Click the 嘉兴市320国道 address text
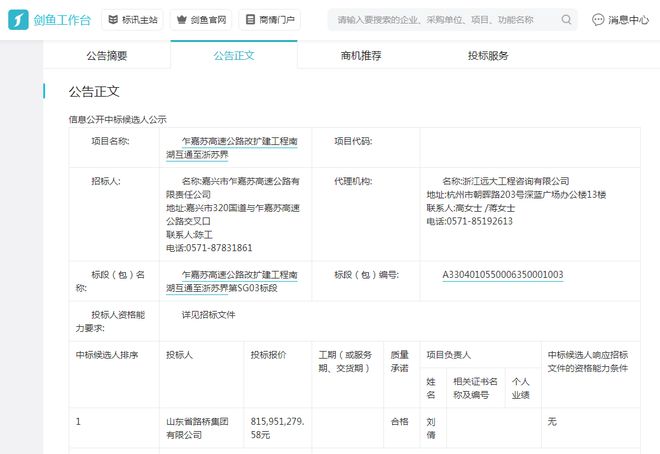Viewport: 660px width, 454px height. (x=233, y=214)
